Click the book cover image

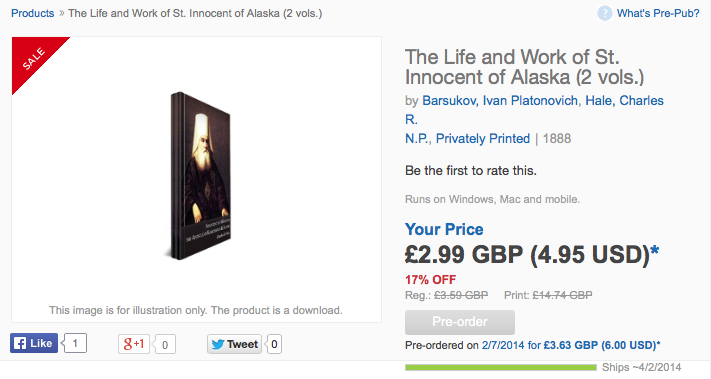pos(200,176)
